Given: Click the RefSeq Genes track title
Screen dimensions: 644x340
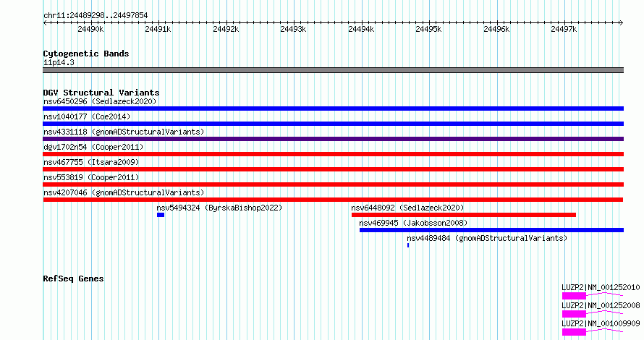Looking at the screenshot, I should (73, 279).
